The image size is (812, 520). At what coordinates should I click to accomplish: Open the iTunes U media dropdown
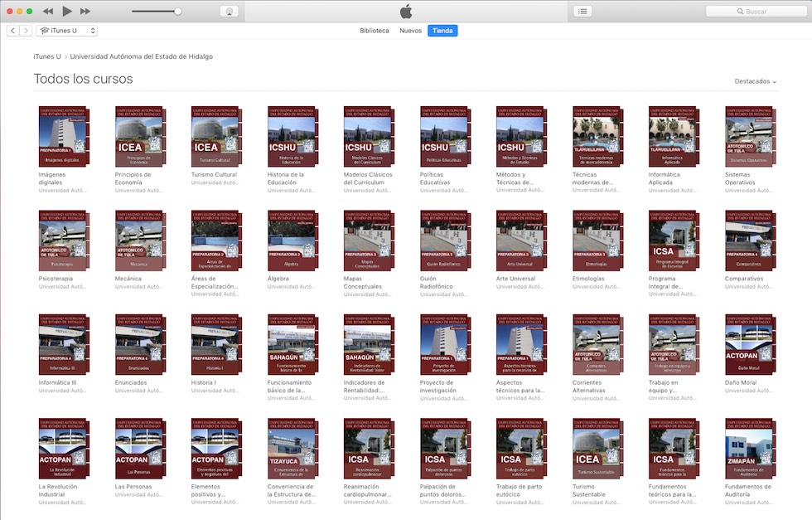pos(67,31)
